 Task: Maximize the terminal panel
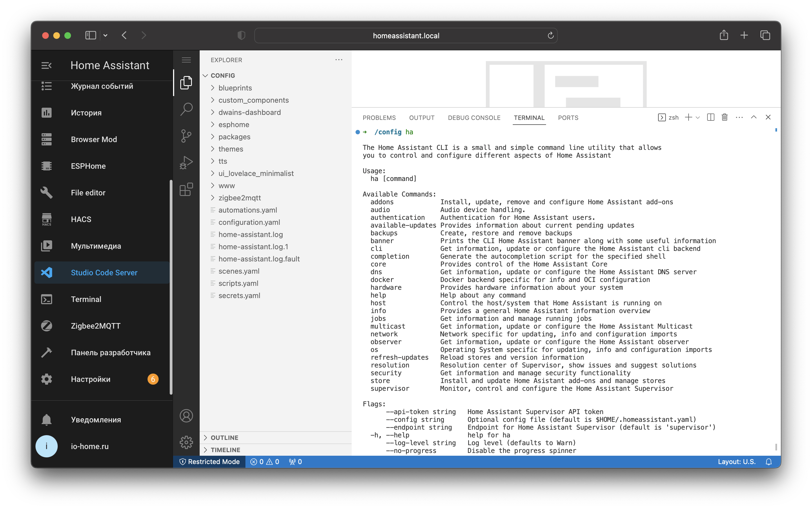click(x=753, y=117)
